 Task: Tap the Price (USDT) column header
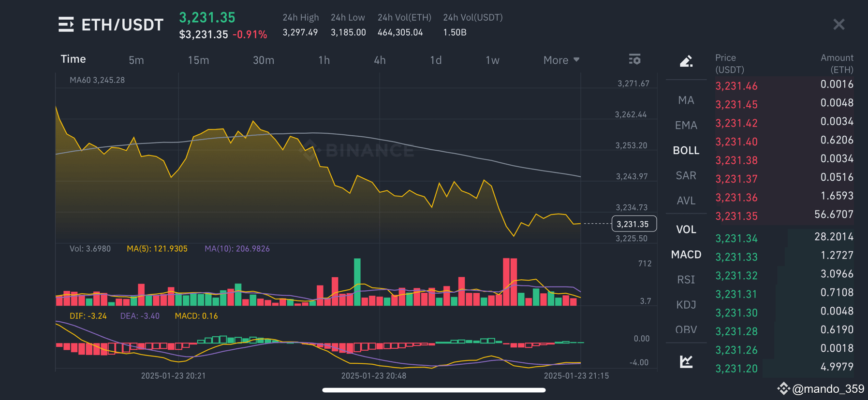pos(730,63)
